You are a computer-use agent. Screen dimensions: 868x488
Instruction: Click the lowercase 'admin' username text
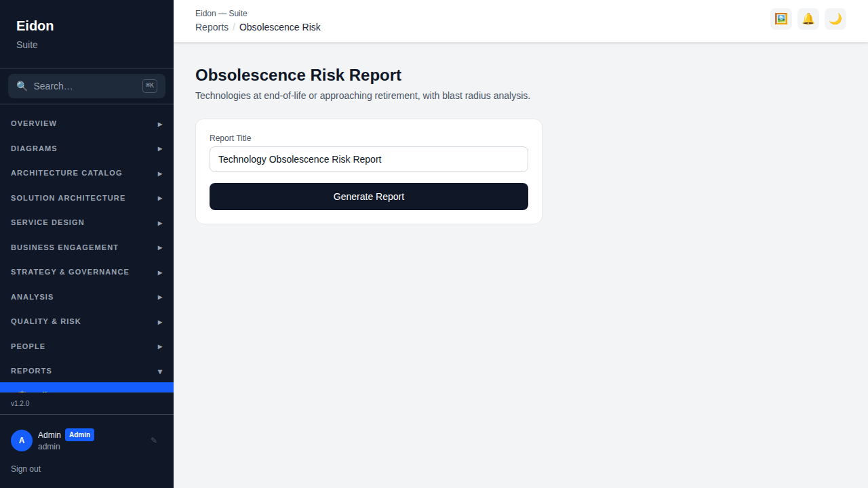click(x=49, y=447)
